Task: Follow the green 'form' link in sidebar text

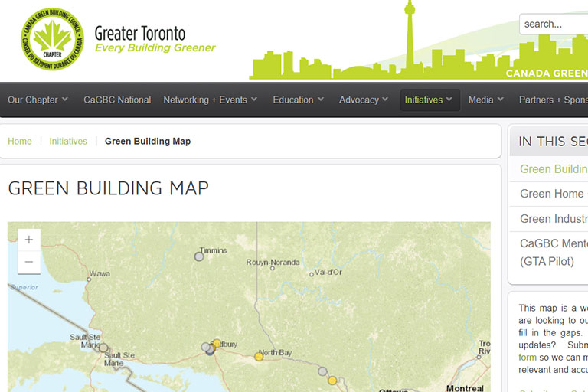Action: point(528,358)
